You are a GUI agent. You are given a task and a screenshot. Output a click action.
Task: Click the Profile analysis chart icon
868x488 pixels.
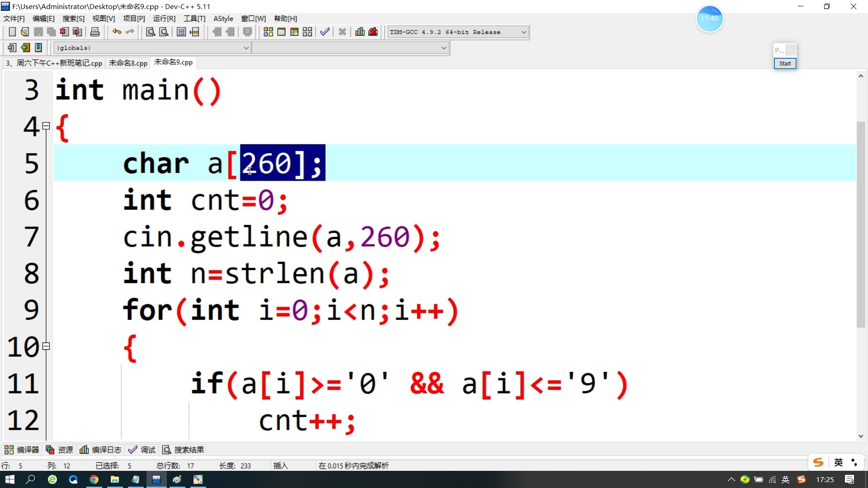tap(360, 32)
